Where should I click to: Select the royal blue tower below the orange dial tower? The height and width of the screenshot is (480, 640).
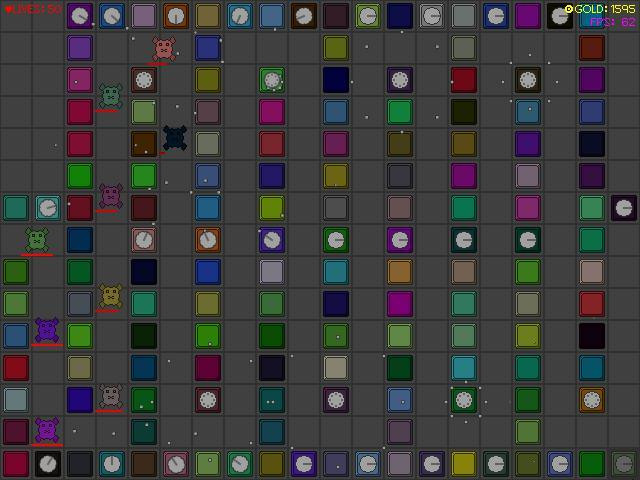pos(208,272)
